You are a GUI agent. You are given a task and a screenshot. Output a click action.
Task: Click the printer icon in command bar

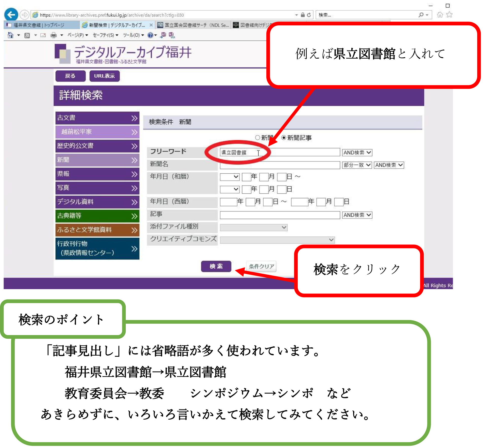[x=54, y=35]
